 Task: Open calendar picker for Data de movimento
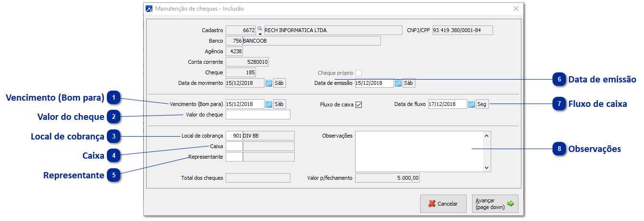tap(268, 83)
